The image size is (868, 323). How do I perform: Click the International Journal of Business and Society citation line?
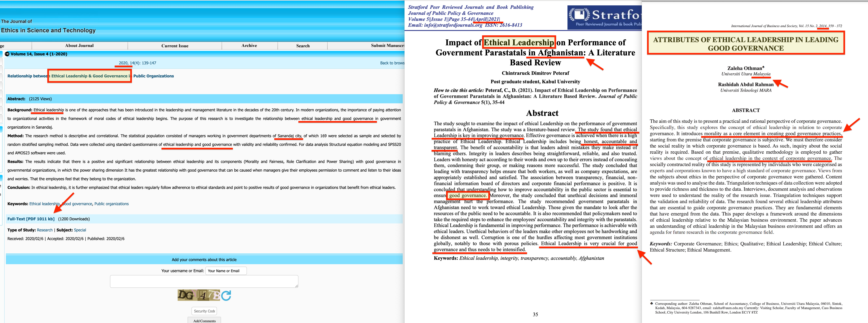[x=787, y=26]
